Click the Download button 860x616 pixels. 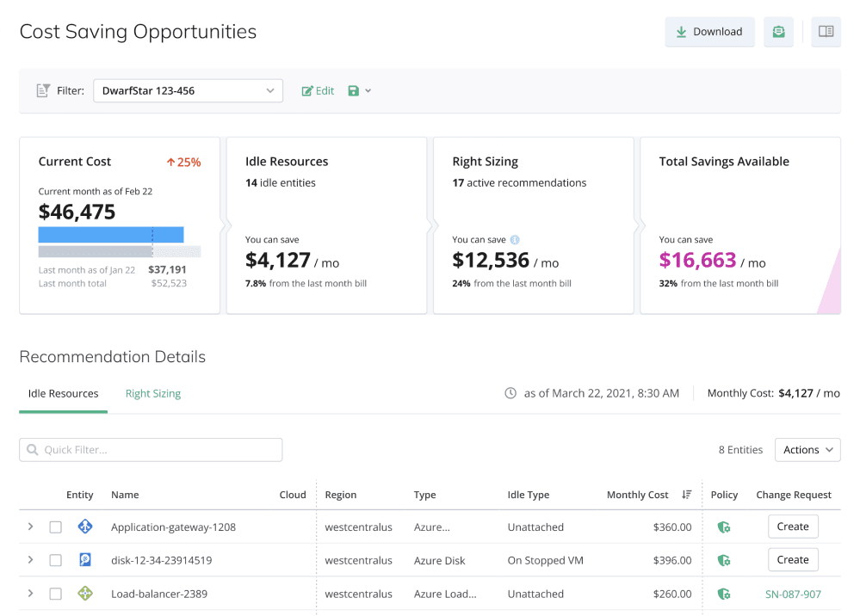pos(709,32)
